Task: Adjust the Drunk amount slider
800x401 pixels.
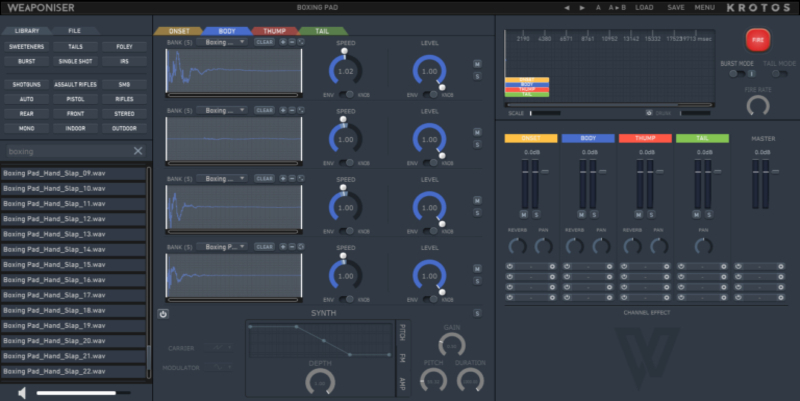Action: 695,113
